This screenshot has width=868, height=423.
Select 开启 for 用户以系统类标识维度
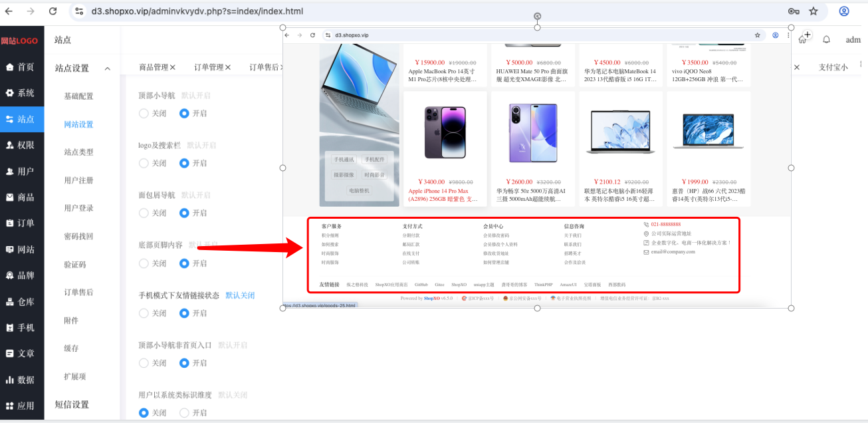pos(185,413)
